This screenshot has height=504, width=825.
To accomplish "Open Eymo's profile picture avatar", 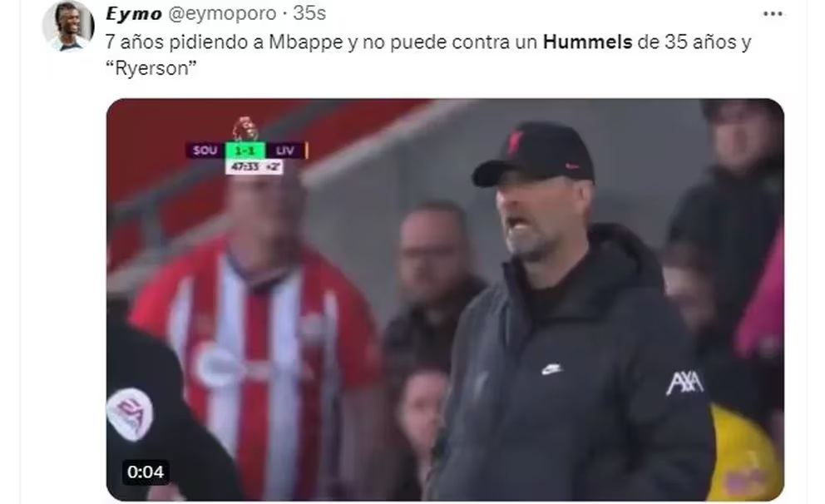I will pyautogui.click(x=68, y=26).
